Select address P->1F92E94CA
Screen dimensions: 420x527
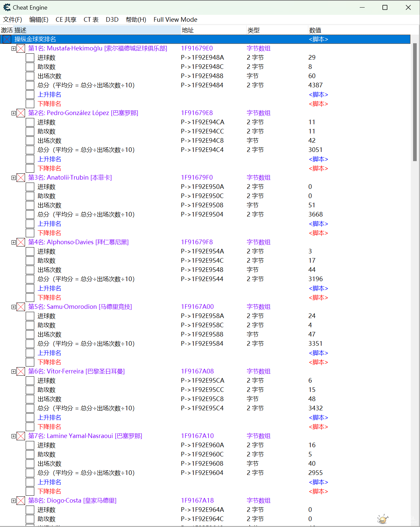point(203,122)
